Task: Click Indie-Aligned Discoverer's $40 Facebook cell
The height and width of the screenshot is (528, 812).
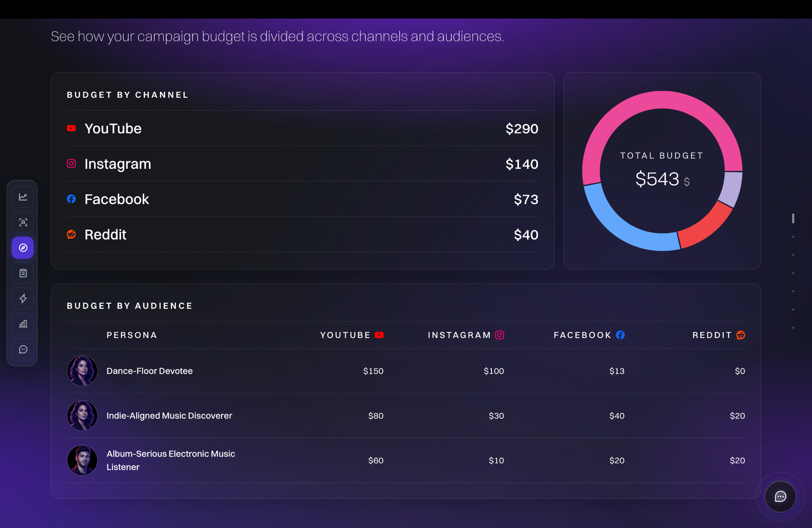Action: coord(617,416)
